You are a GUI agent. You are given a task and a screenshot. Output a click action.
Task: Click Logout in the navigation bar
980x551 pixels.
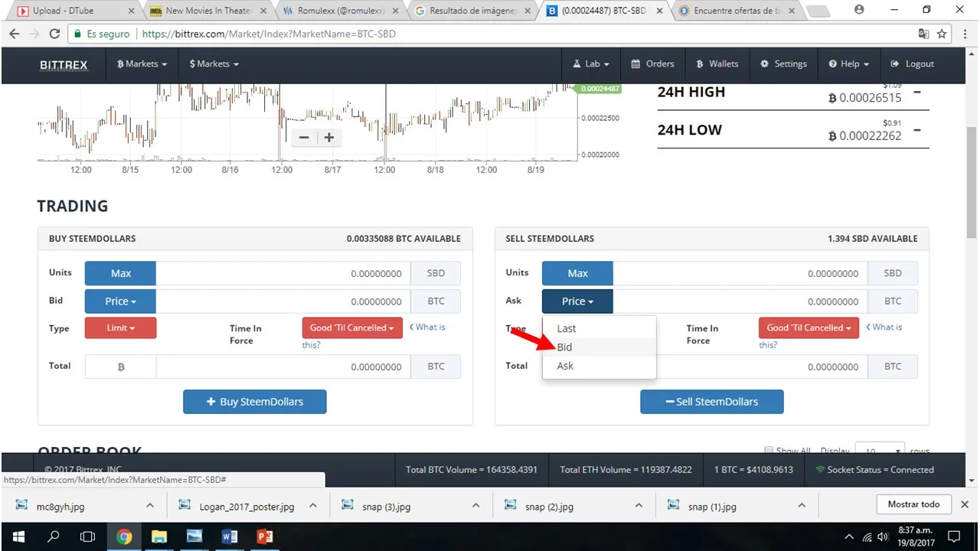(x=912, y=64)
